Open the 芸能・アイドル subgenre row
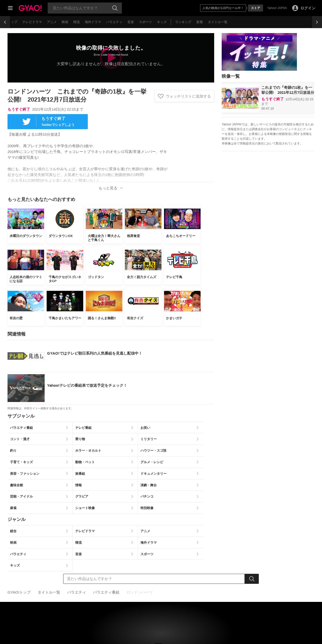 click(x=40, y=497)
